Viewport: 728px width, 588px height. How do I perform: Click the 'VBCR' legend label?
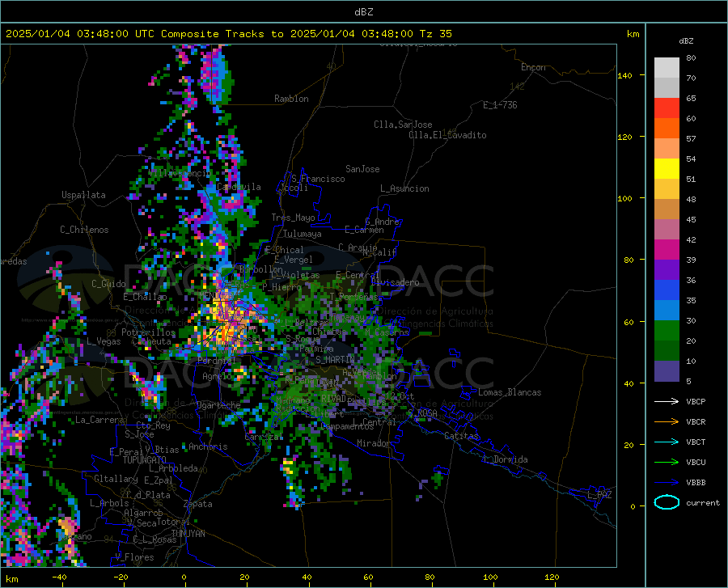click(696, 422)
